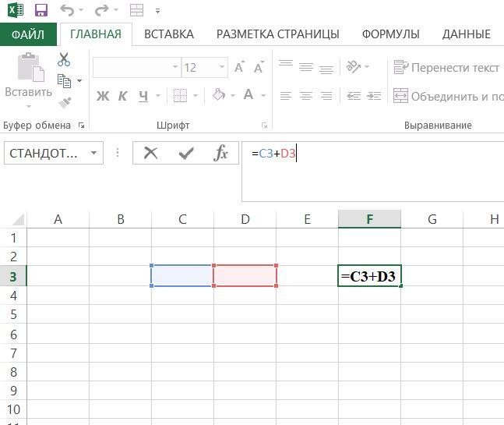Open the underline style dropdown arrow
Screen dimensions: 504x425
coord(158,96)
